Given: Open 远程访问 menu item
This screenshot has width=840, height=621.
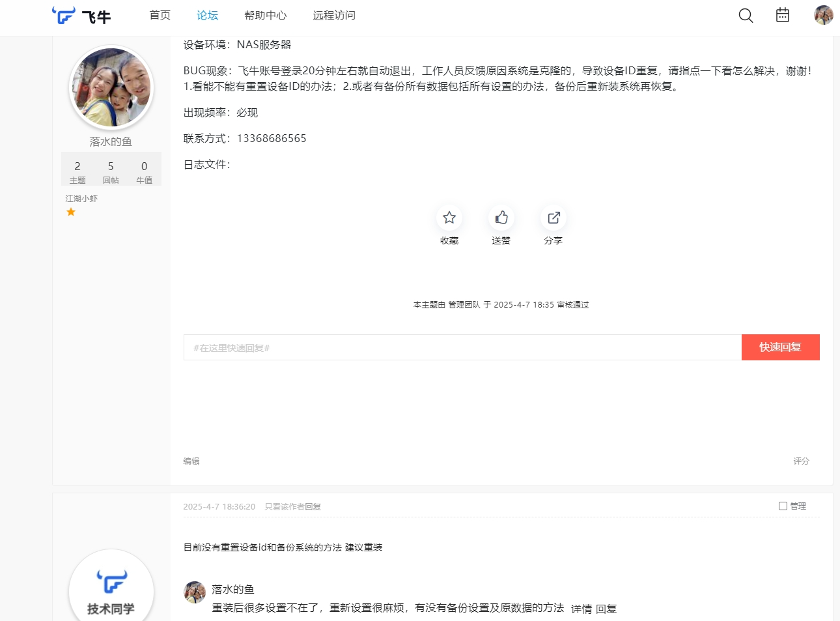Looking at the screenshot, I should click(x=334, y=15).
